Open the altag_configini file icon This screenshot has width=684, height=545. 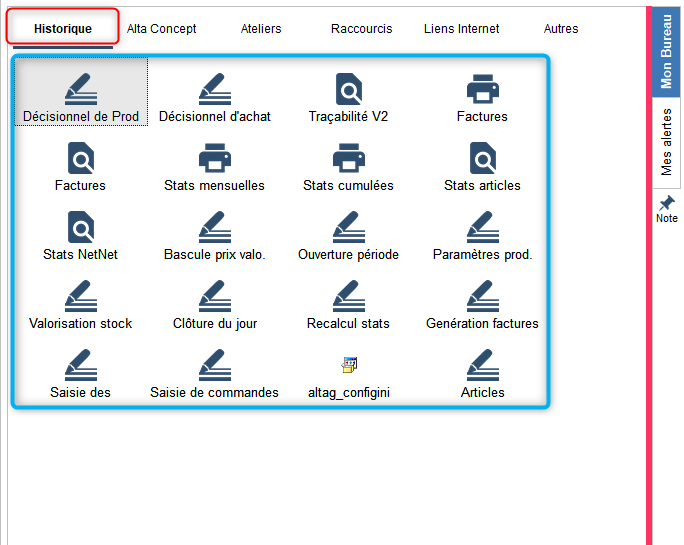click(x=348, y=365)
